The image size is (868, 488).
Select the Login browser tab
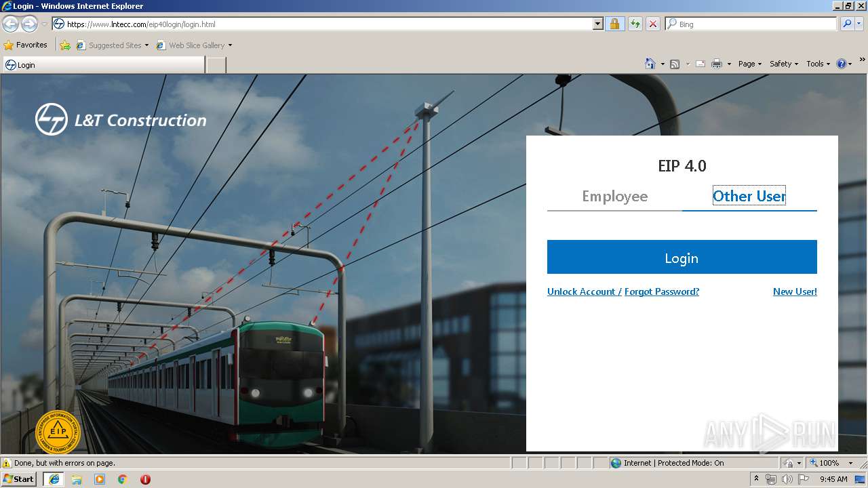click(x=103, y=65)
